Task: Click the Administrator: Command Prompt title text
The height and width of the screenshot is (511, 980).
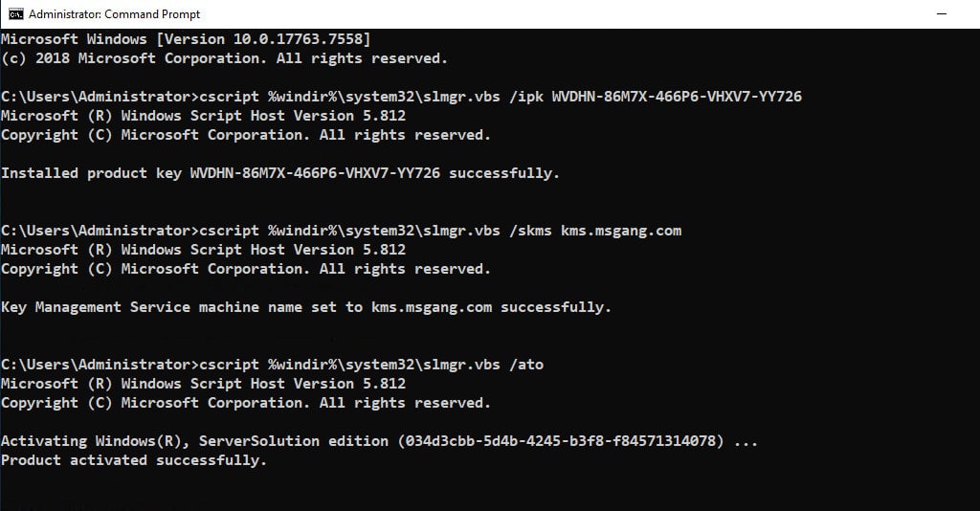Action: pos(115,13)
